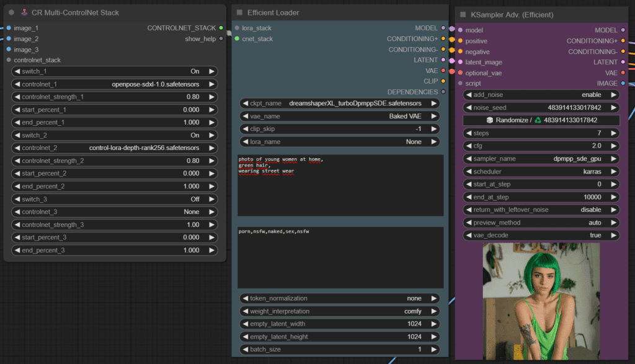
Task: Open the preview_method dropdown
Action: 541,223
